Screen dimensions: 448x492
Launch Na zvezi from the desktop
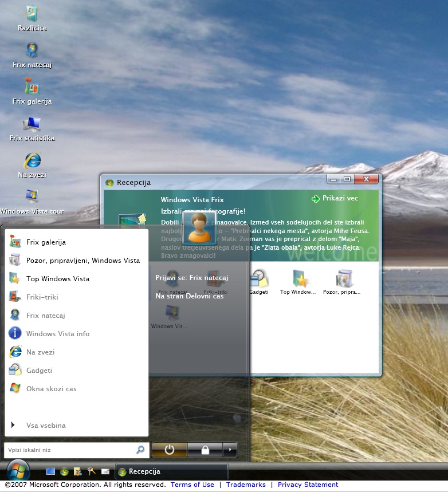(x=32, y=165)
